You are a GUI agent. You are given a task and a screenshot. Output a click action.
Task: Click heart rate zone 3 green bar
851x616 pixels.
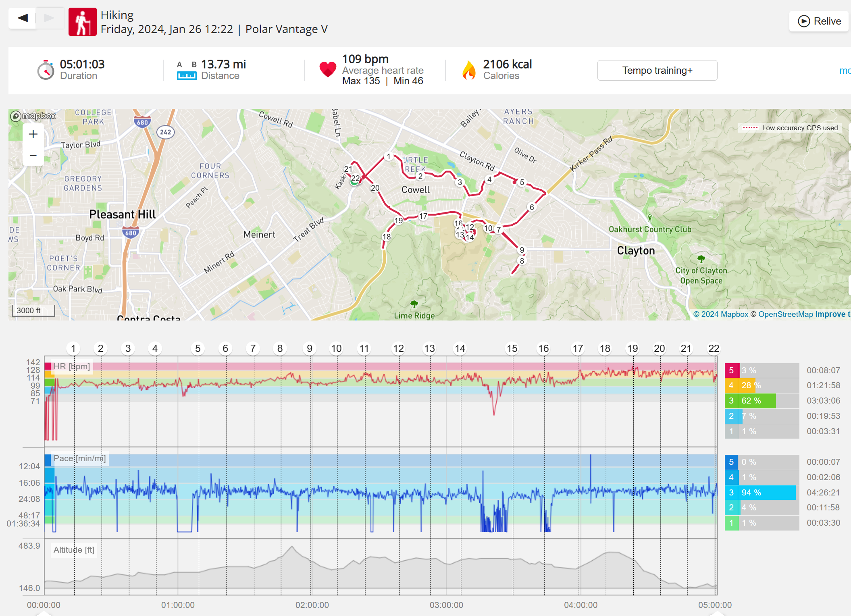click(x=757, y=401)
